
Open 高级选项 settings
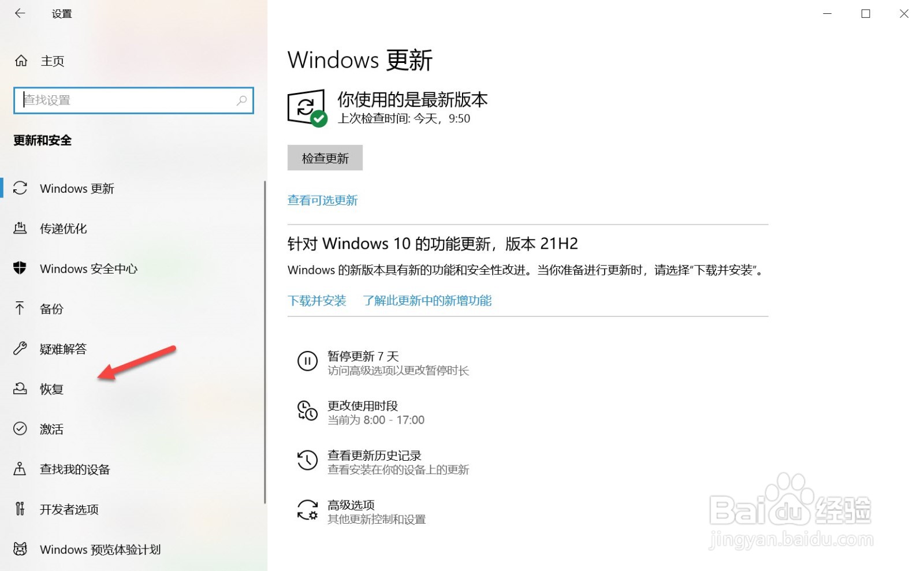[x=351, y=505]
